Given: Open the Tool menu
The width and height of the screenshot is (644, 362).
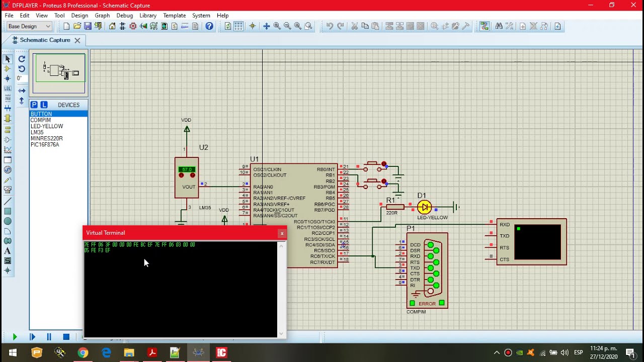Looking at the screenshot, I should pyautogui.click(x=59, y=16).
